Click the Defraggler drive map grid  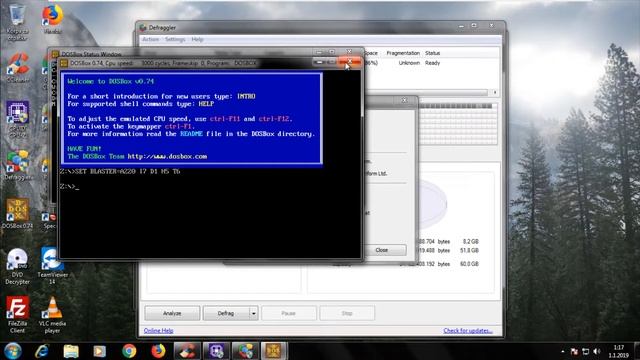pyautogui.click(x=458, y=124)
